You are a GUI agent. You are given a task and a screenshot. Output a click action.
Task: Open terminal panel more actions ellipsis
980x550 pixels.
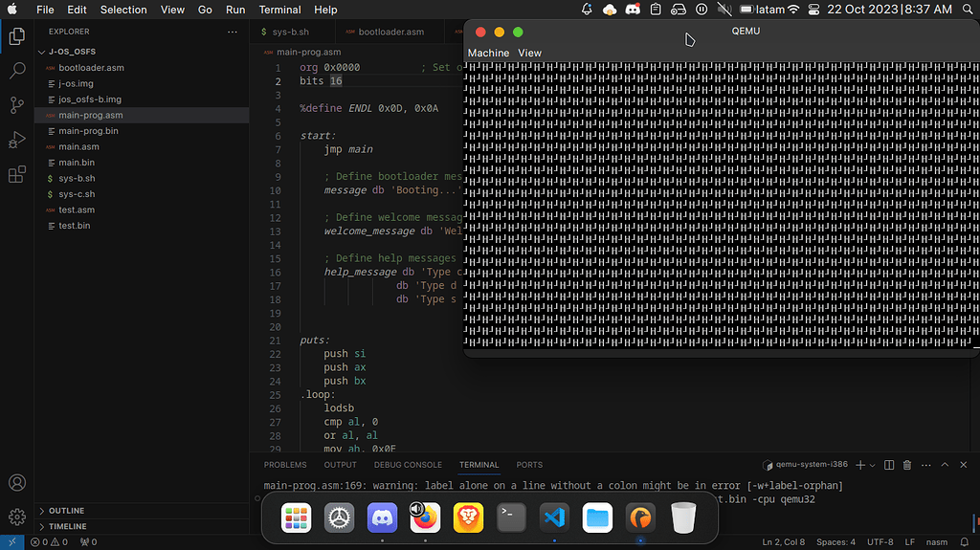925,465
